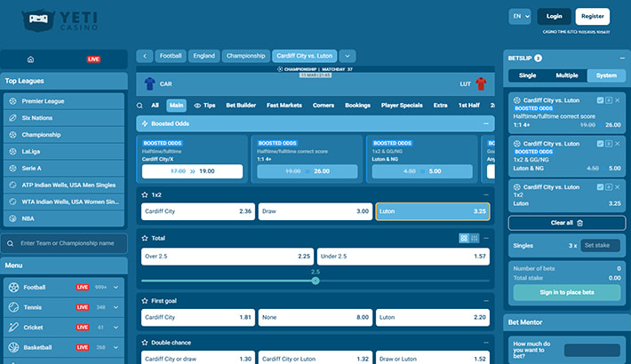Open the EN language dropdown
631x364 pixels.
(520, 17)
